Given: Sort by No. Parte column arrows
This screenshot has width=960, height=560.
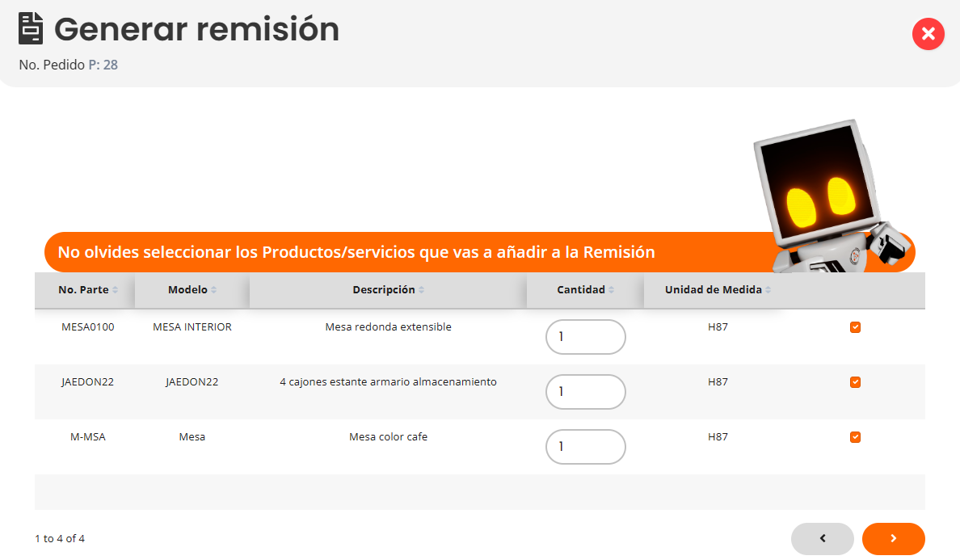Looking at the screenshot, I should pos(115,290).
